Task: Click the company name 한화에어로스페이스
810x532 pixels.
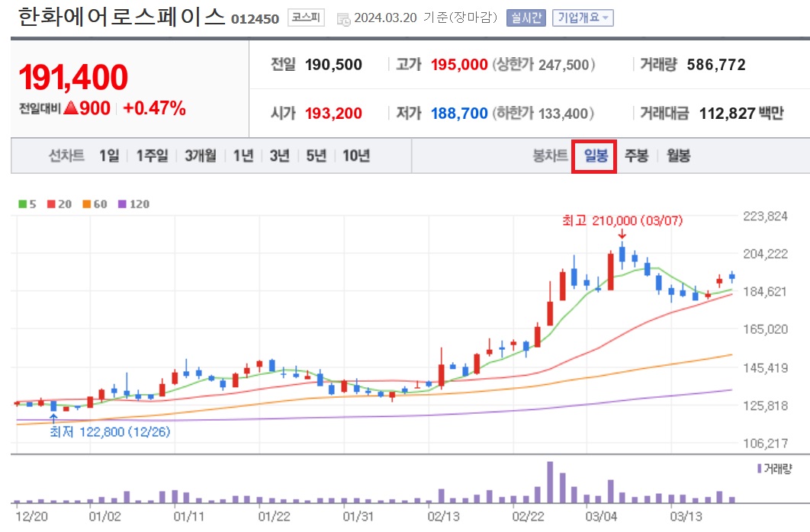Action: 122,17
